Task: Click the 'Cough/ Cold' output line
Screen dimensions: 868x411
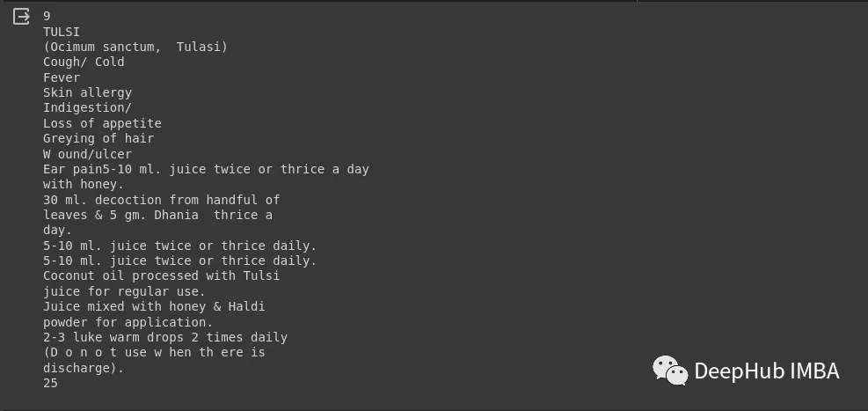Action: click(84, 62)
